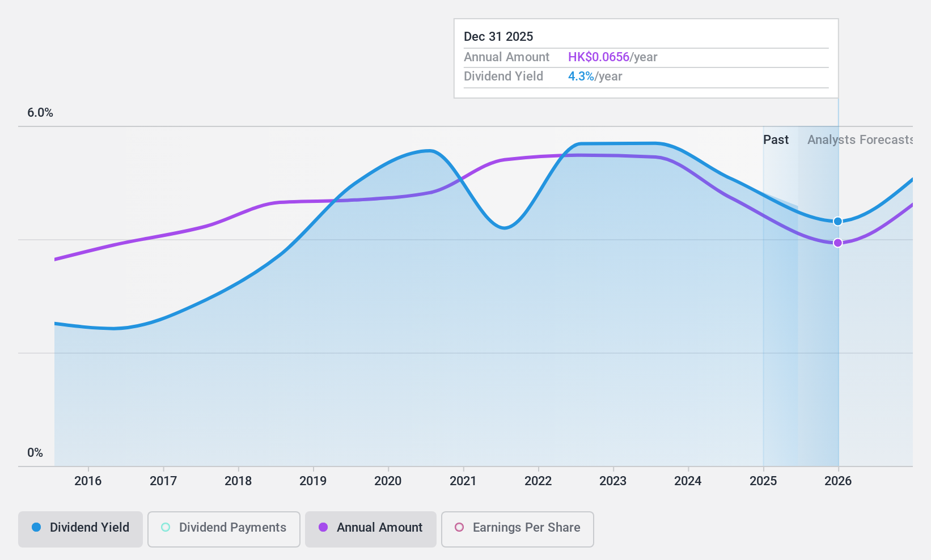Toggle the Dividend Yield series
Screen dimensions: 931x560
click(x=81, y=529)
